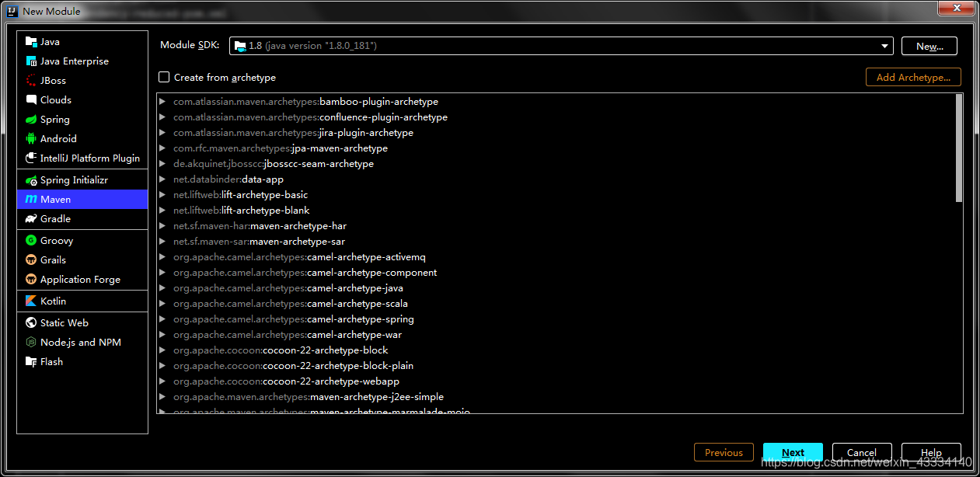Select cocoon-22-archetype-block row
980x477 pixels.
coord(556,350)
